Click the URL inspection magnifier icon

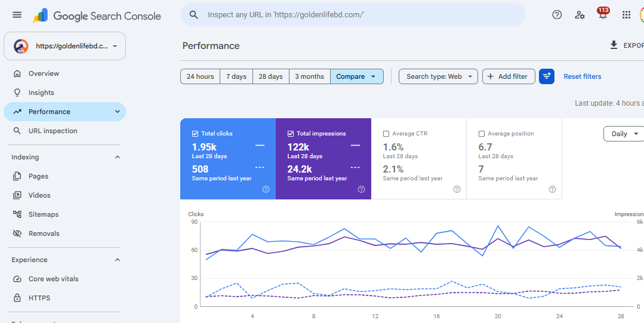click(x=17, y=131)
